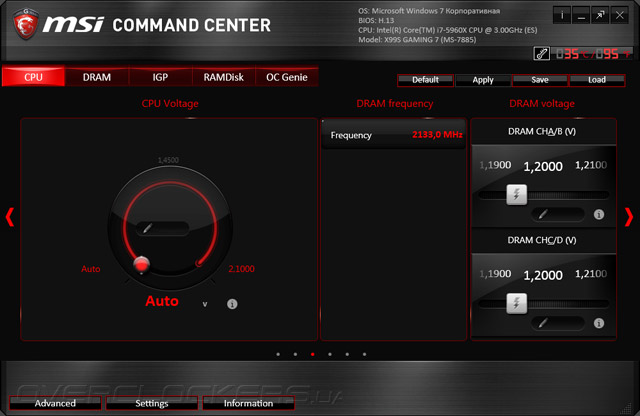Edit DRAM CHA/B voltage value field
Viewport: 640px width, 416px height.
coord(558,214)
